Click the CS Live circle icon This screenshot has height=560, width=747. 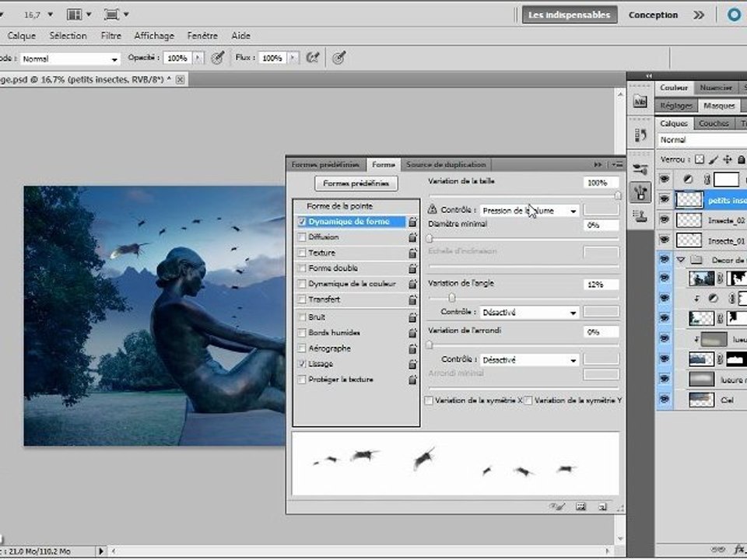734,15
